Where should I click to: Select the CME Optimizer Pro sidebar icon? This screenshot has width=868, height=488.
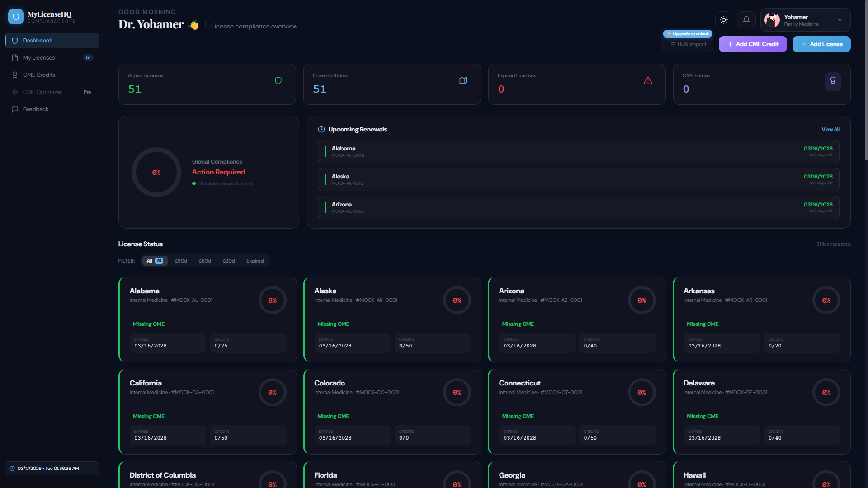pyautogui.click(x=15, y=92)
